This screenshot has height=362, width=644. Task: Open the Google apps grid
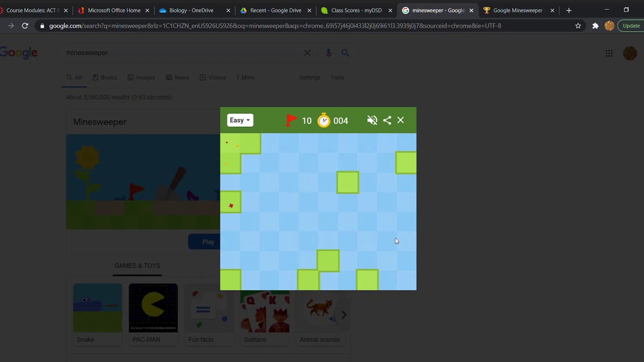609,53
